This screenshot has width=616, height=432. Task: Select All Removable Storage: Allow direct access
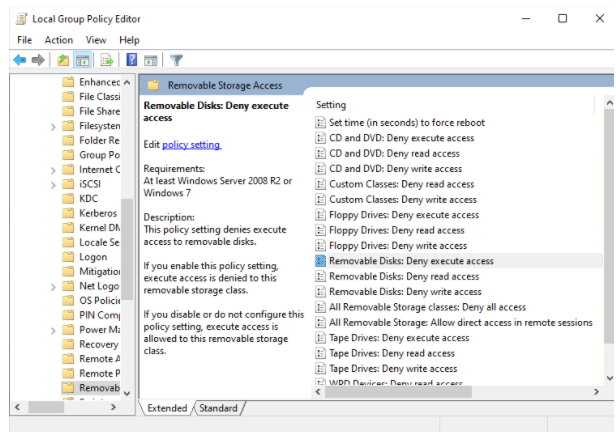460,322
